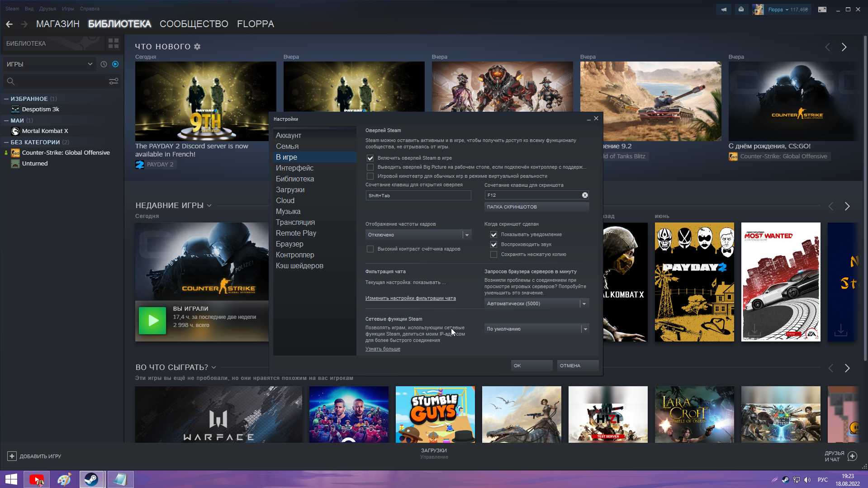Click ПАПКА СКРИНШОТОВ button
This screenshot has width=868, height=488.
[536, 207]
